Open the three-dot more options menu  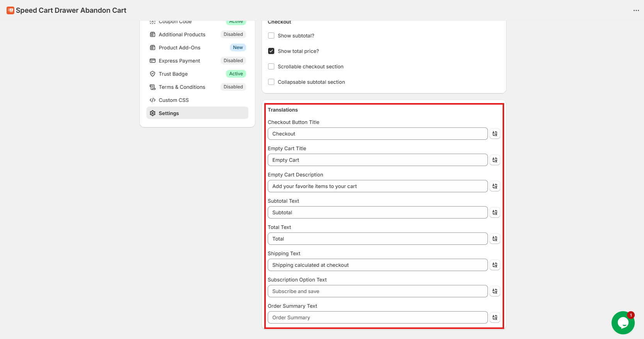(x=636, y=10)
